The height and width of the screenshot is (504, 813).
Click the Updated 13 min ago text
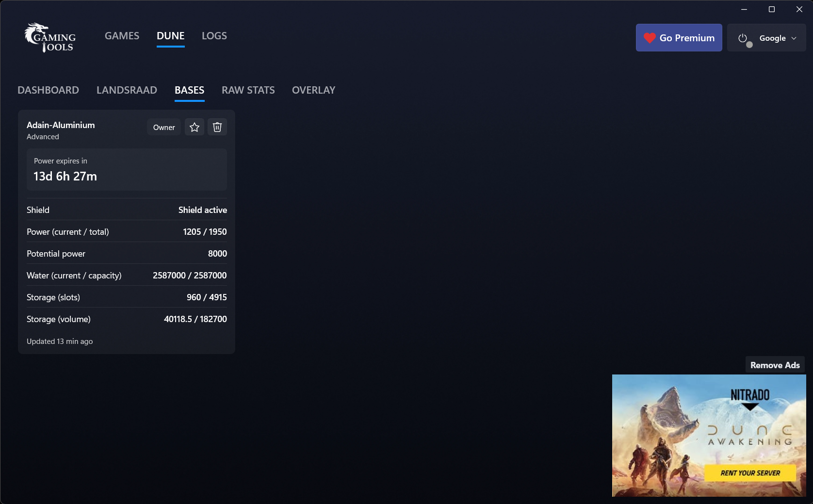pyautogui.click(x=60, y=341)
